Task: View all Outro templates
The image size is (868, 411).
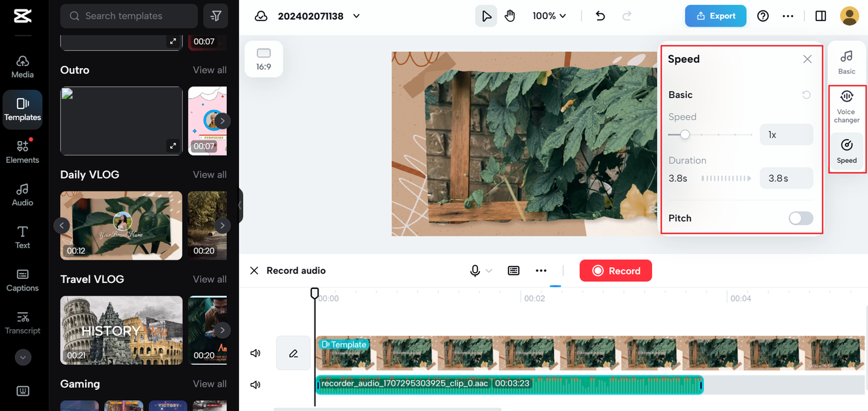Action: 210,70
